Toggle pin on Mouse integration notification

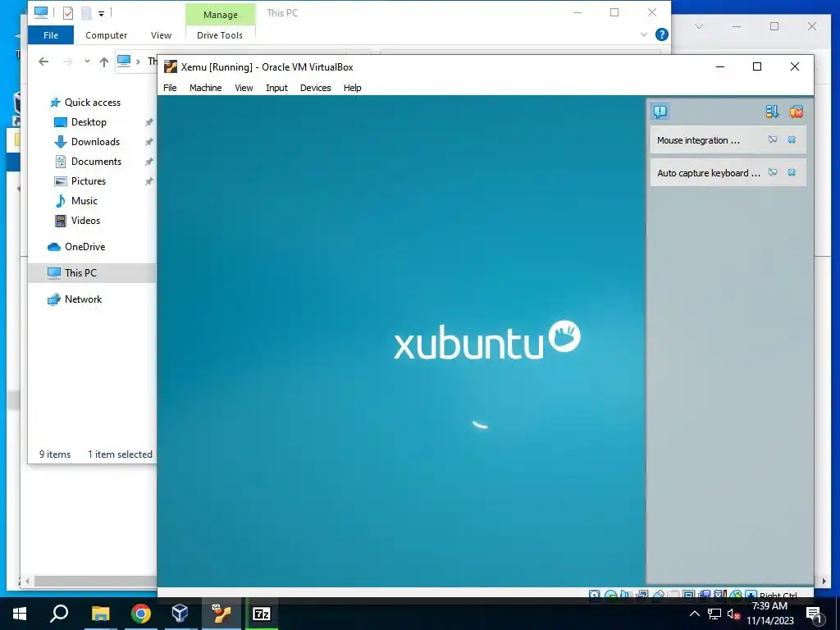[x=773, y=139]
